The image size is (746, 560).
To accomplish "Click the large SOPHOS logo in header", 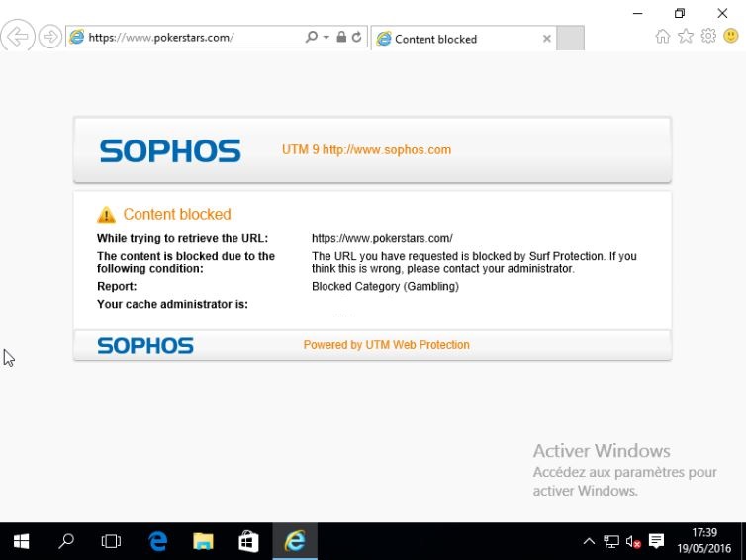I will [170, 150].
